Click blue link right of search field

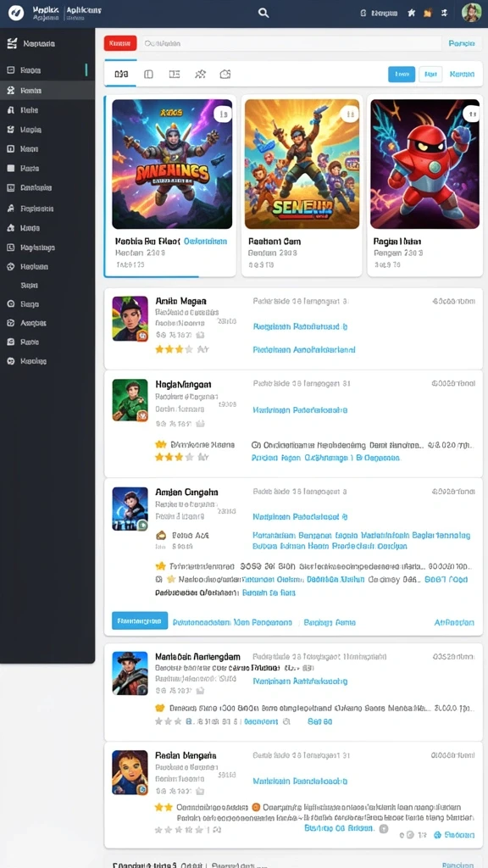pos(462,43)
